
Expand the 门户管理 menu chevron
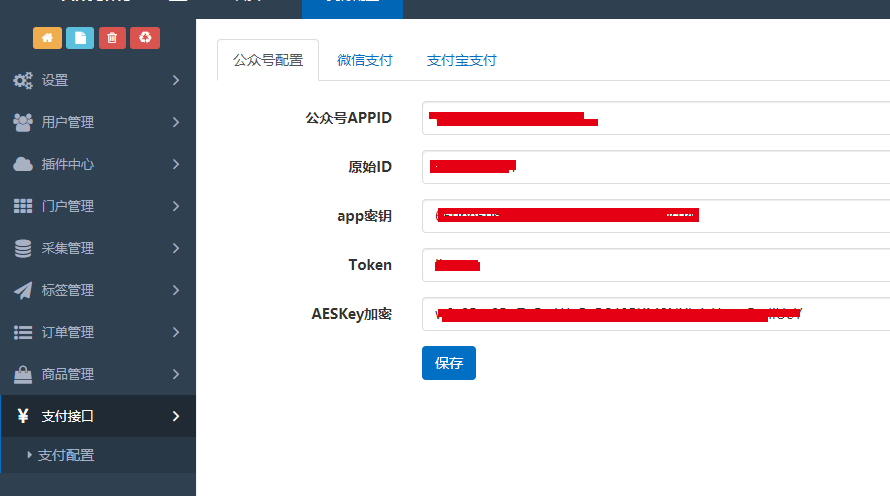pos(176,206)
